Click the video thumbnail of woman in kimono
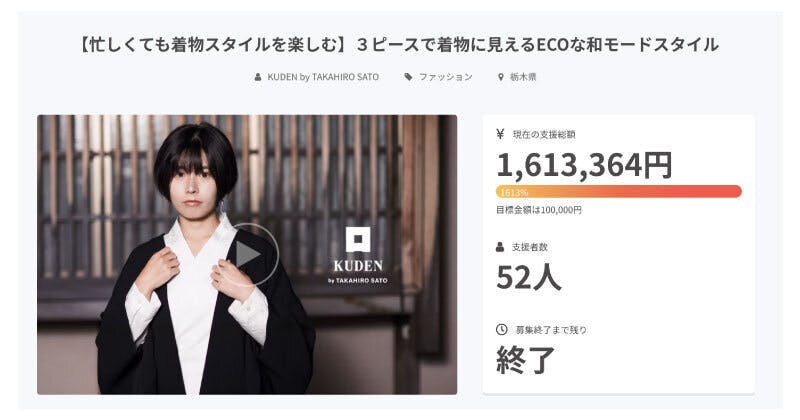800x420 pixels. (247, 254)
